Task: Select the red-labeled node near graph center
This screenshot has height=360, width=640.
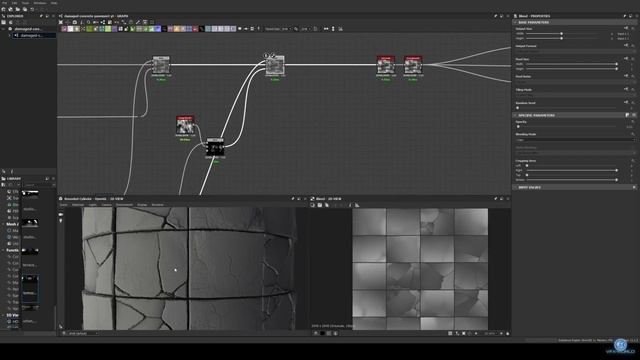Action: pyautogui.click(x=185, y=125)
